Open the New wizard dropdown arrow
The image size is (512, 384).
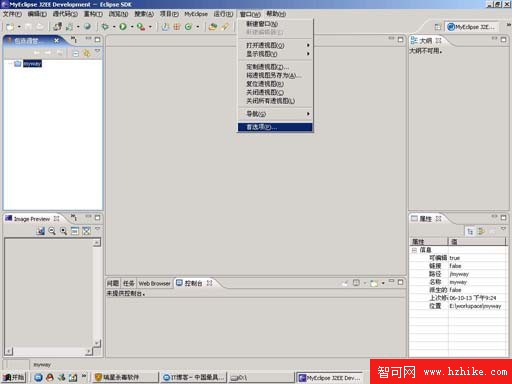19,27
